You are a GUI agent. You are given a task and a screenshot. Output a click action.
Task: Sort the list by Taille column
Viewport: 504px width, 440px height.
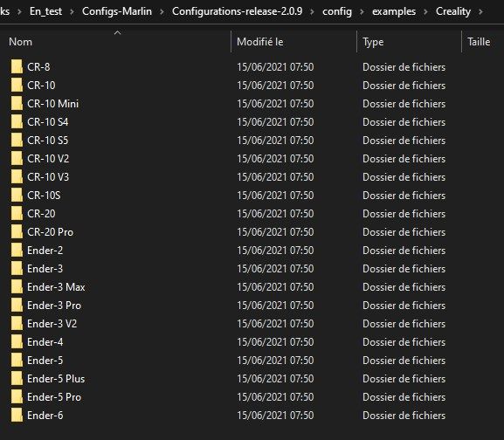(479, 42)
